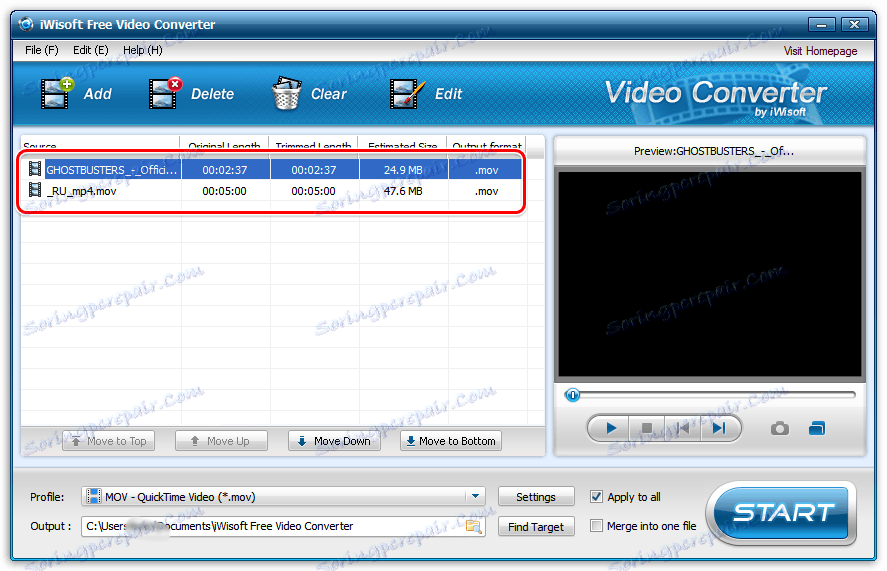This screenshot has height=571, width=887.
Task: Click .mov format of _RU_mp4 row
Action: pyautogui.click(x=486, y=191)
